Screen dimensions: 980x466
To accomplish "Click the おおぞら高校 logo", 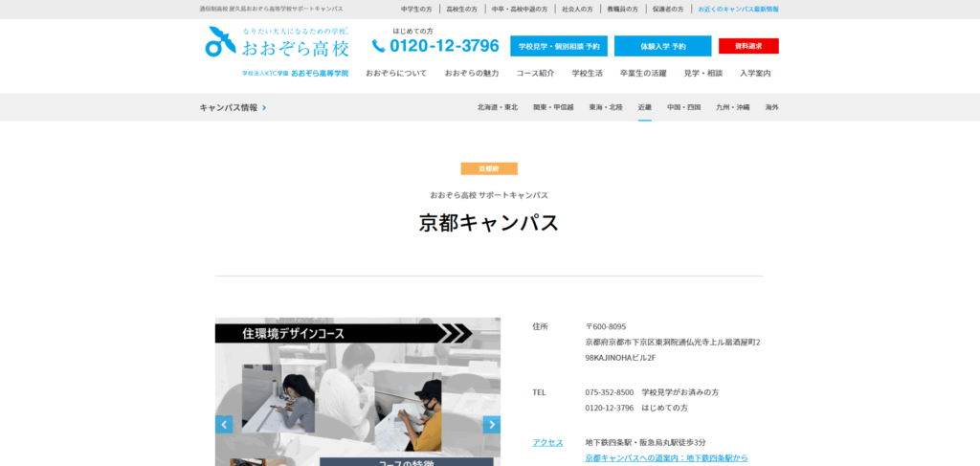I will (277, 42).
